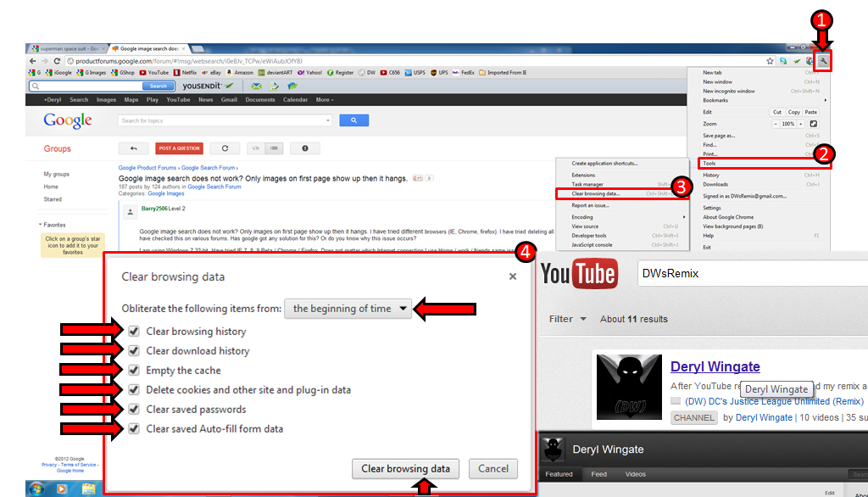Viewport: 868px width, 497px height.
Task: Toggle the Clear browsing history checkbox
Action: [134, 332]
